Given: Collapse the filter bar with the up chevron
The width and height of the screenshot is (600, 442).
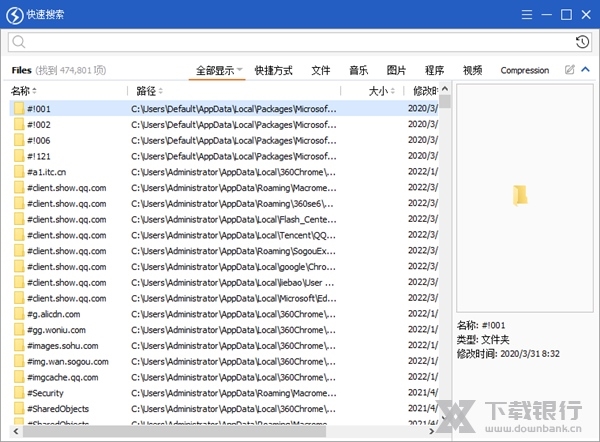Looking at the screenshot, I should (585, 69).
